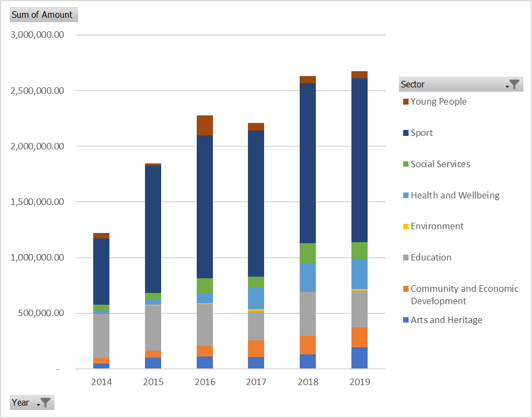Select Health and Wellbeing segment of 2018 bar
This screenshot has height=418, width=532.
308,277
